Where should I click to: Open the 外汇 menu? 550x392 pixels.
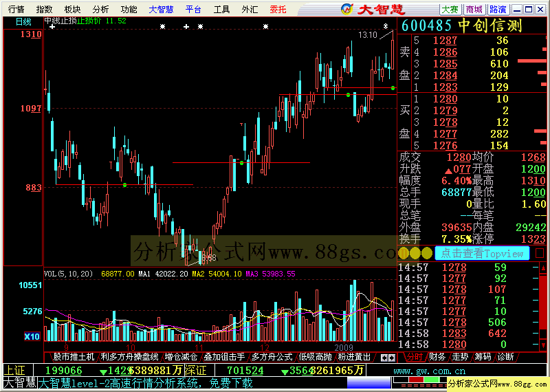250,9
